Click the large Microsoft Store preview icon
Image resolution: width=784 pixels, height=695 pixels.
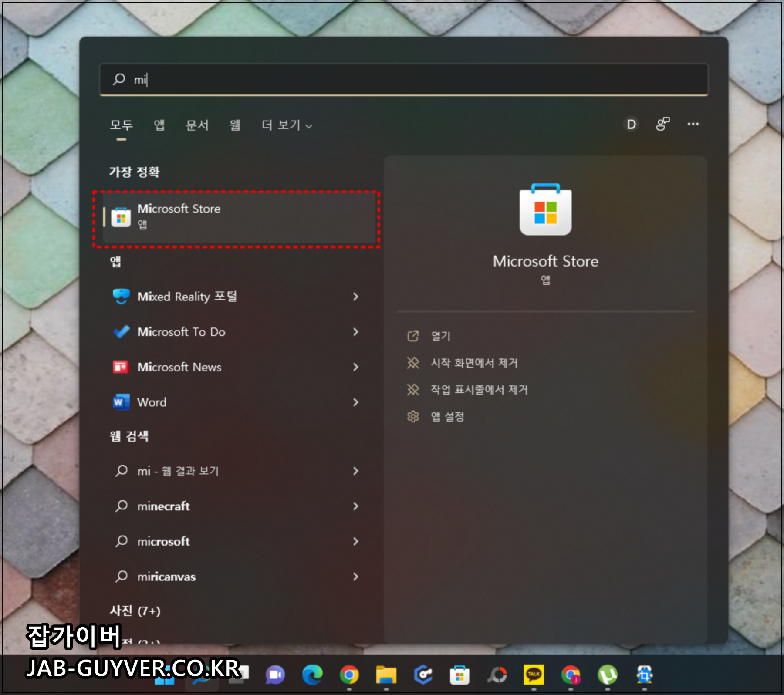545,209
